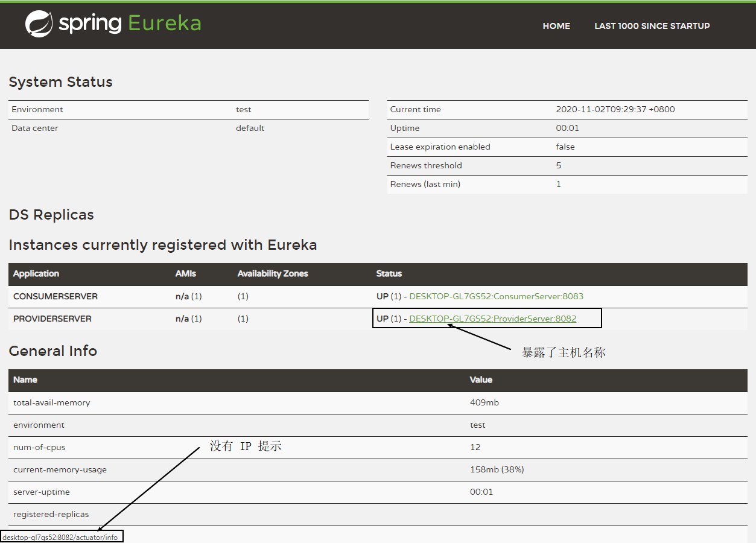Image resolution: width=756 pixels, height=543 pixels.
Task: Click the Application column header
Action: pyautogui.click(x=36, y=274)
